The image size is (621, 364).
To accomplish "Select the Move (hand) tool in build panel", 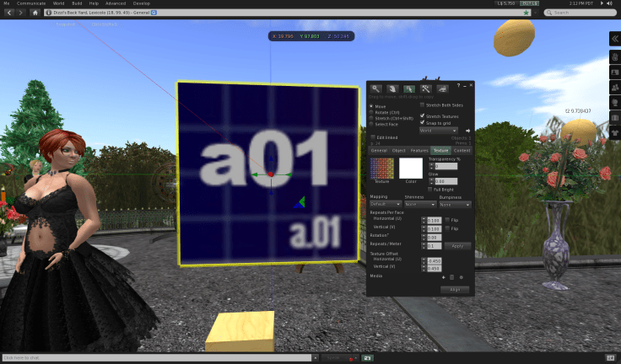I will point(392,88).
